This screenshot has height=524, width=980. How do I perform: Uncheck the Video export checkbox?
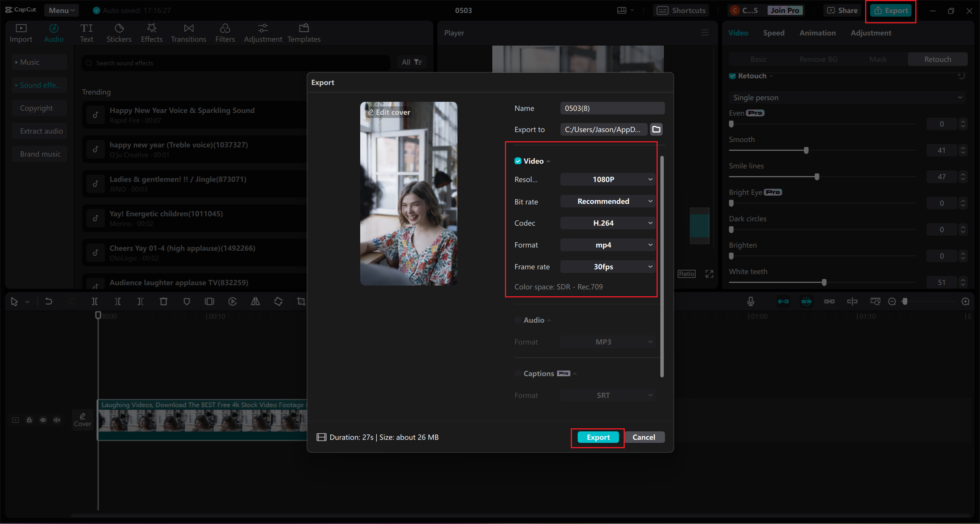tap(518, 161)
